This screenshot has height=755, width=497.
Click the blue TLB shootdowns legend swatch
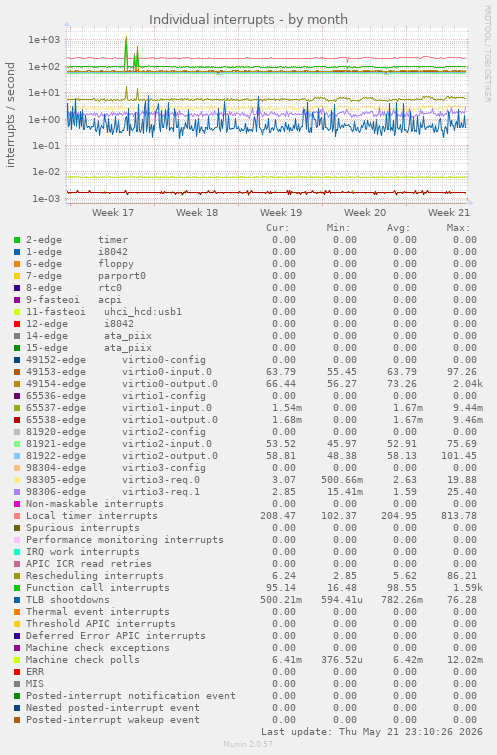pyautogui.click(x=17, y=600)
